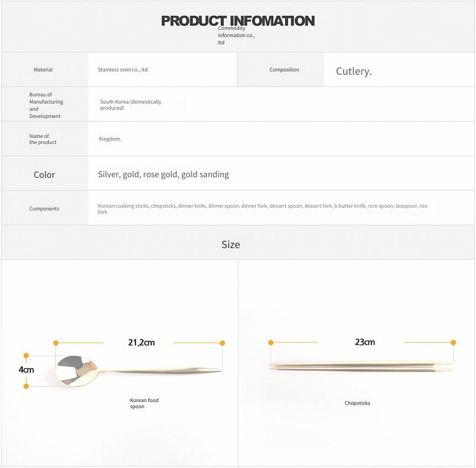The height and width of the screenshot is (468, 476).
Task: Select the 23cm chopsticks length label
Action: pyautogui.click(x=365, y=342)
